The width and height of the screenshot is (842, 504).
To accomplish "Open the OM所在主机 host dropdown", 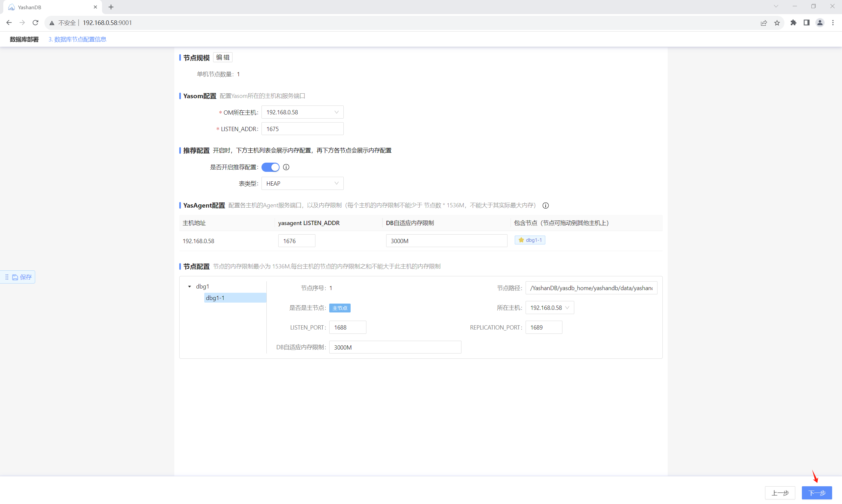I will pyautogui.click(x=302, y=112).
